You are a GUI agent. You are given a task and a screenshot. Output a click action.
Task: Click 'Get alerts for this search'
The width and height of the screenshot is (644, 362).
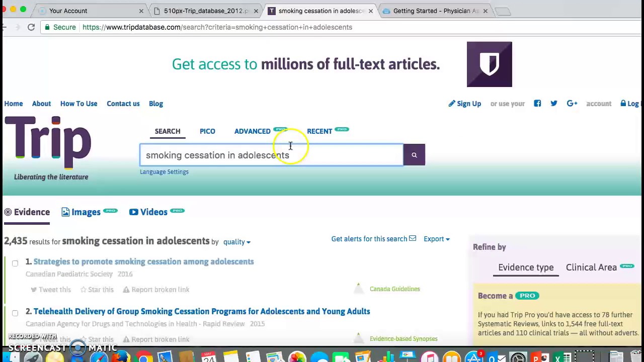coord(369,239)
